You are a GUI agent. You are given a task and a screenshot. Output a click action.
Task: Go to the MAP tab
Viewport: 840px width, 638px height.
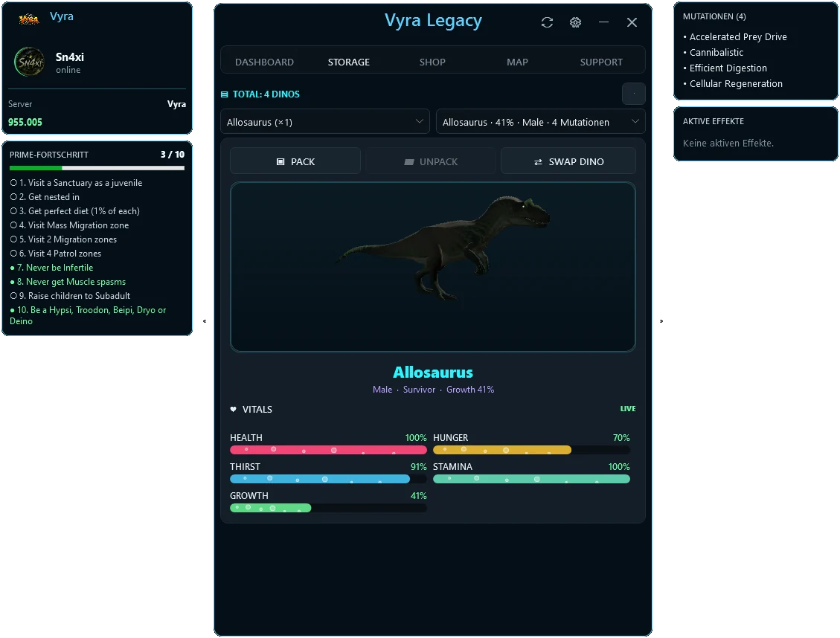tap(518, 62)
